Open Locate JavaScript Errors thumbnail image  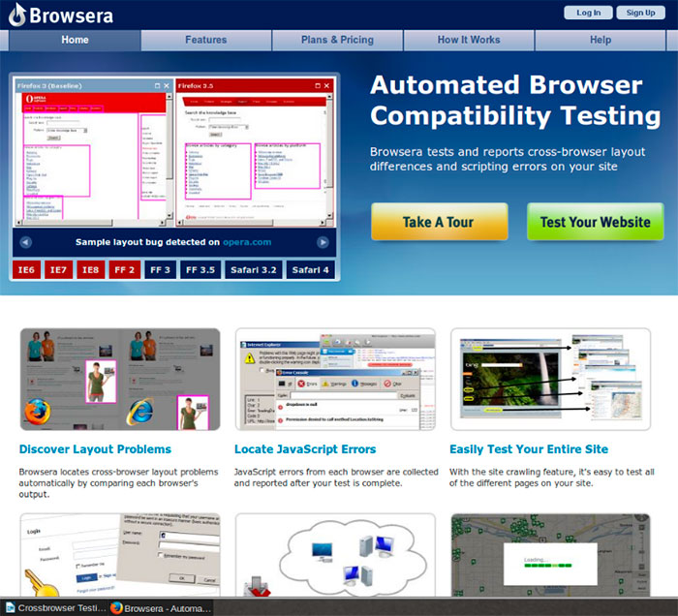pos(335,379)
